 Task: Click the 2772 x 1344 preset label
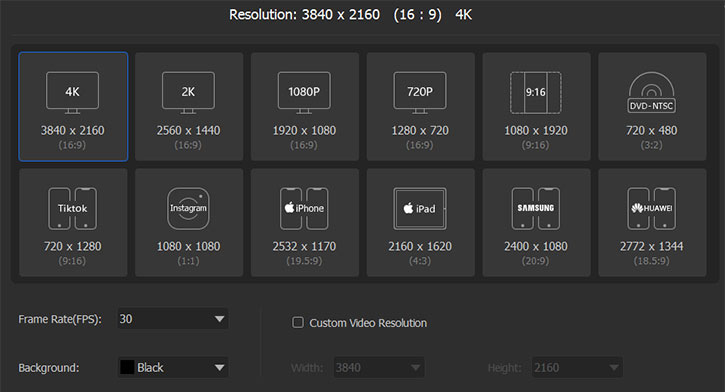coord(651,246)
